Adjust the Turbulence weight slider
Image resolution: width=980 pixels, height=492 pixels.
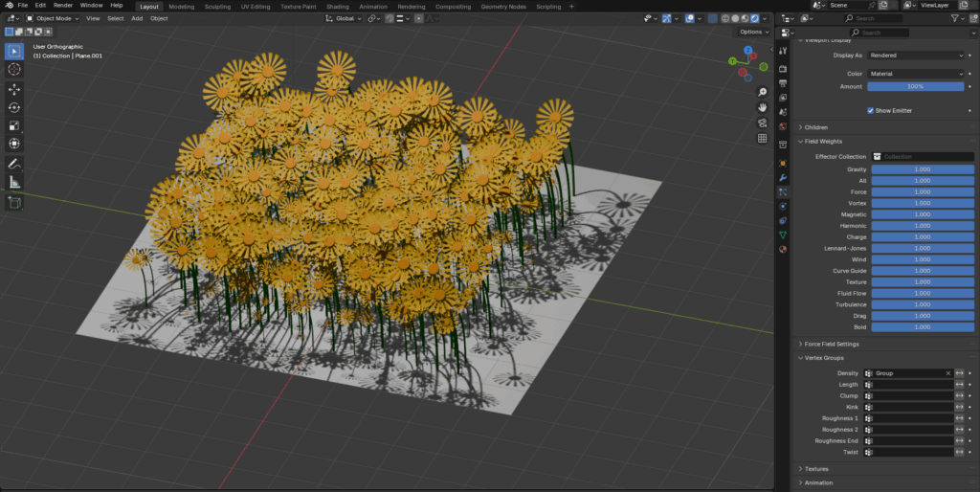[923, 304]
